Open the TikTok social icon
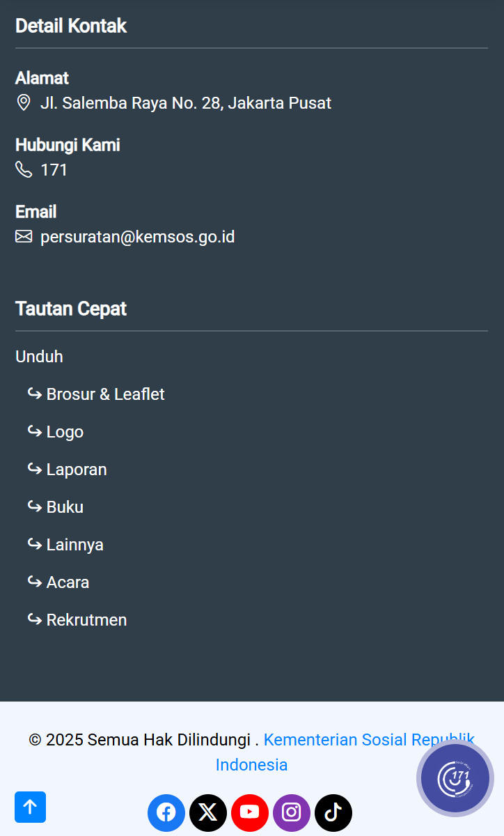Viewport: 504px width, 836px height. tap(333, 812)
